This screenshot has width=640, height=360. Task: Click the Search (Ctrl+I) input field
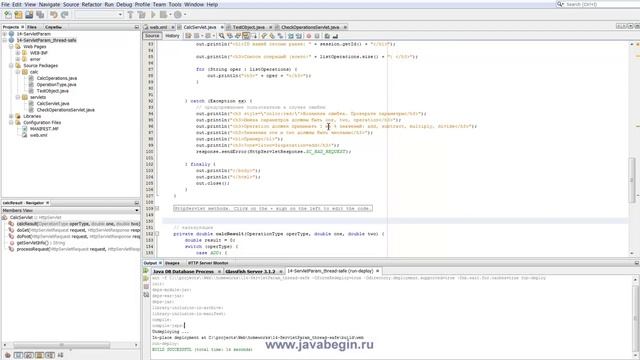(602, 4)
